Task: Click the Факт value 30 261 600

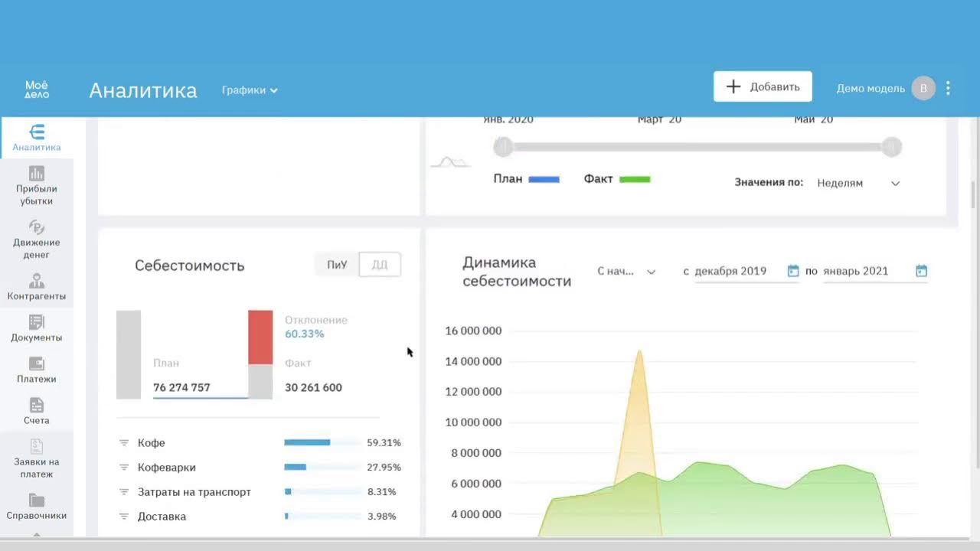Action: 313,387
